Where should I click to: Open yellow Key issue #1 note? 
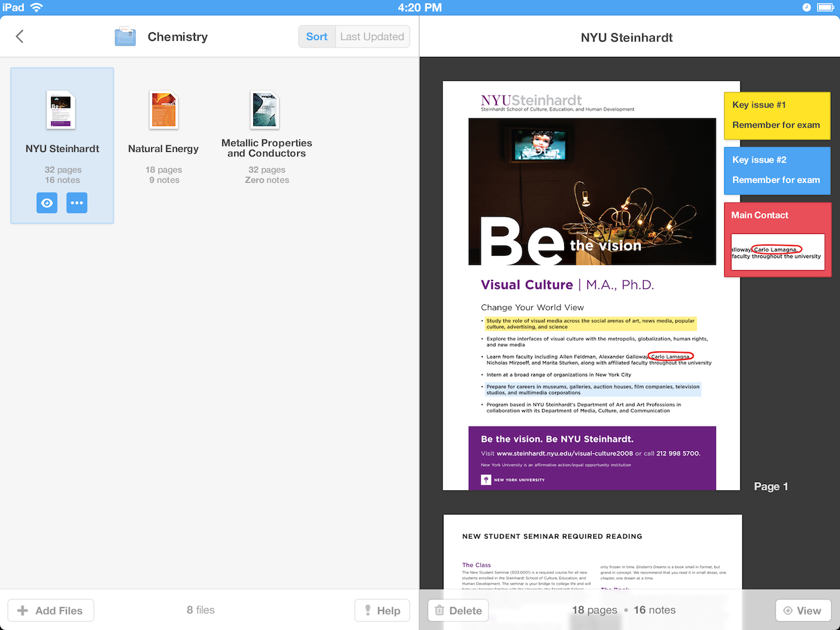click(777, 115)
